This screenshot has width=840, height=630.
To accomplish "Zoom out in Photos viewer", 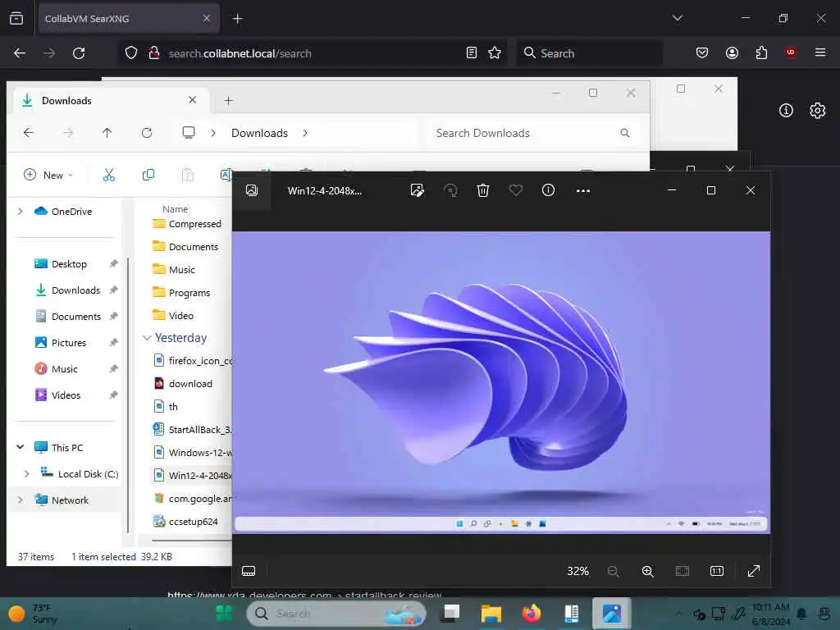I will tap(614, 571).
